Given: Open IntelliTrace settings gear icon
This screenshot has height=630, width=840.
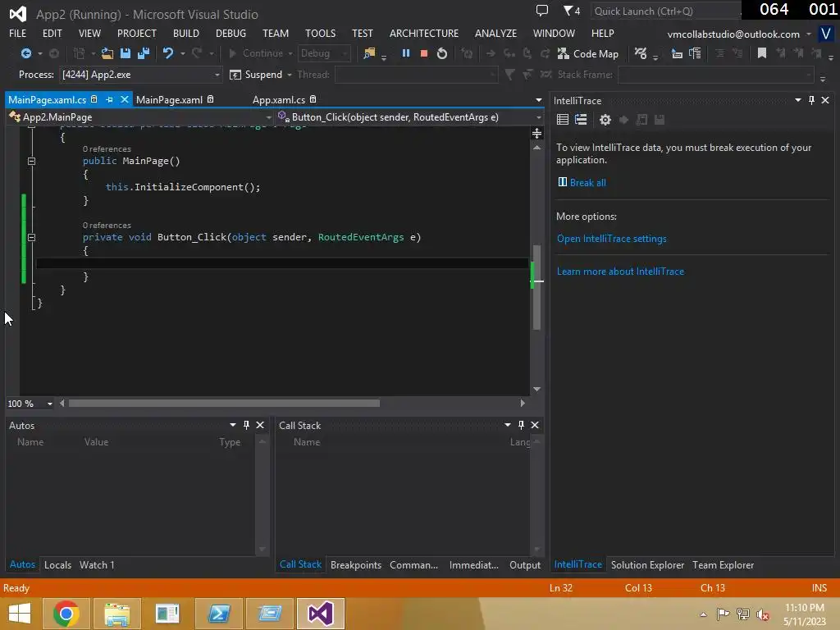Looking at the screenshot, I should (605, 120).
